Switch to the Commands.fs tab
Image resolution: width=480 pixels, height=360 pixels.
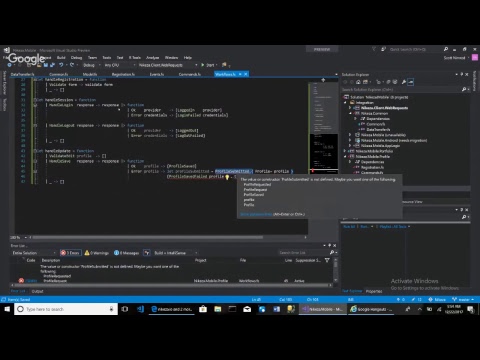click(x=190, y=74)
